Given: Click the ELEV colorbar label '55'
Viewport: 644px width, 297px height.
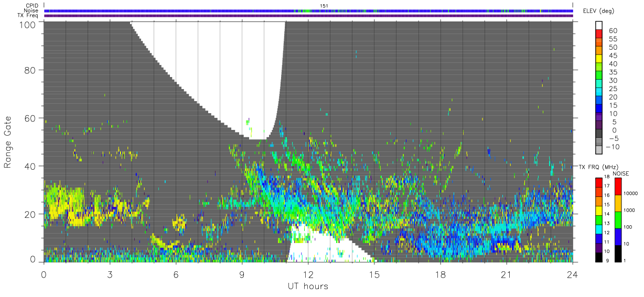Looking at the screenshot, I should pyautogui.click(x=613, y=39).
